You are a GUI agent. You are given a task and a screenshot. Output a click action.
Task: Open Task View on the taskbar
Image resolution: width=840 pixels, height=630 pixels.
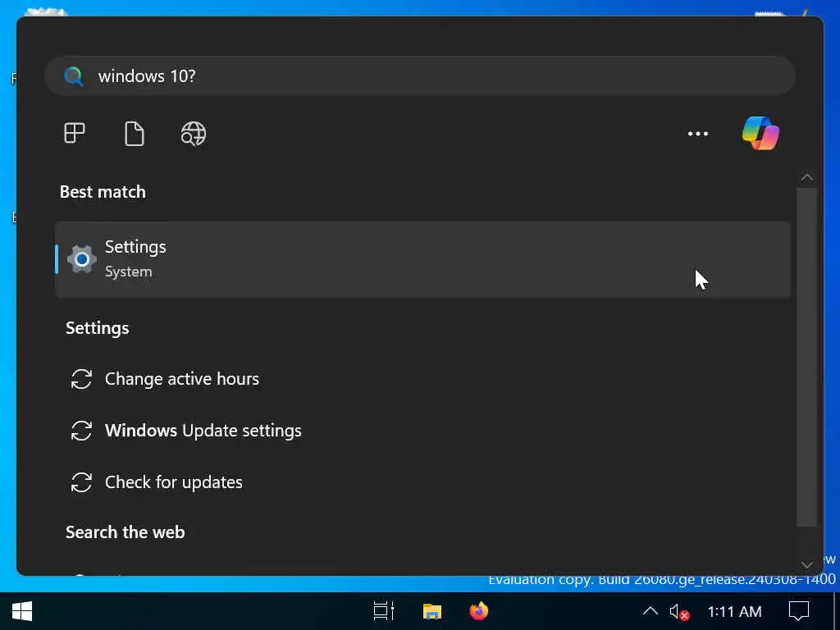pyautogui.click(x=384, y=611)
